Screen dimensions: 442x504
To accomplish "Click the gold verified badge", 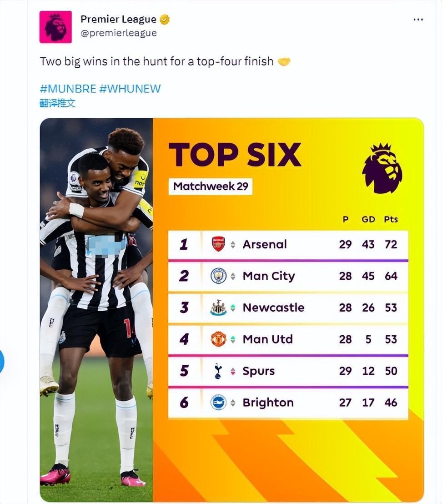I will [x=164, y=20].
